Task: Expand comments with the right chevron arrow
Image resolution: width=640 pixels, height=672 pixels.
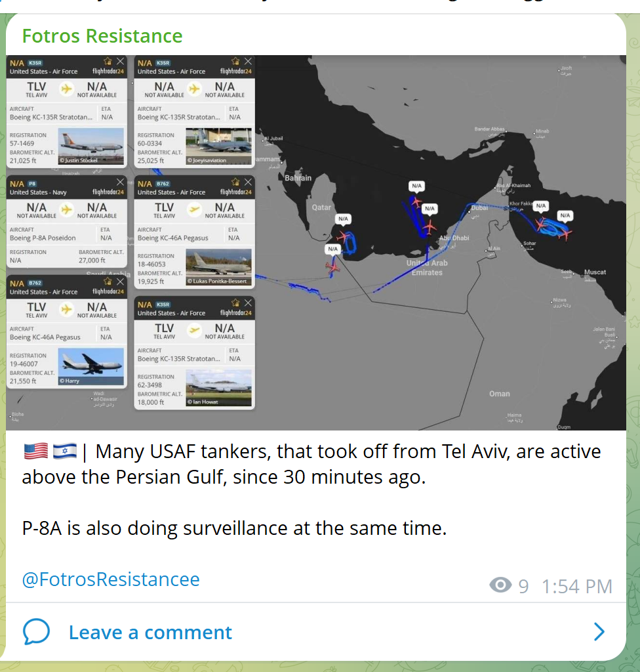Action: (599, 632)
